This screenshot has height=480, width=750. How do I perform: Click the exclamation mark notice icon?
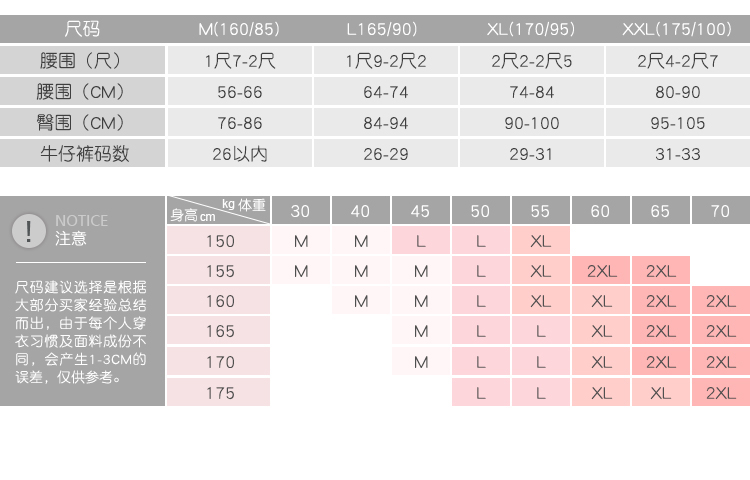[x=29, y=230]
